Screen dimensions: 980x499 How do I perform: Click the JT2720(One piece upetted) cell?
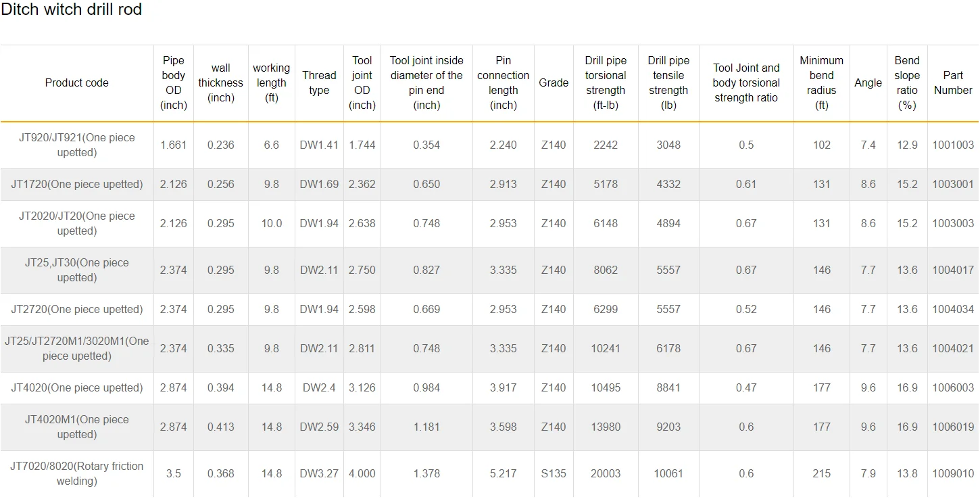click(77, 309)
